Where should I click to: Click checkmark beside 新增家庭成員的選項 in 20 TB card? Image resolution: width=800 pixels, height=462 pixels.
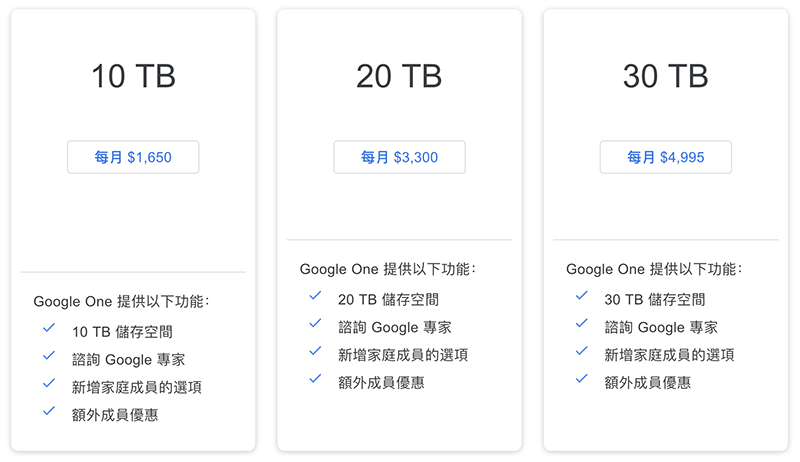click(315, 351)
